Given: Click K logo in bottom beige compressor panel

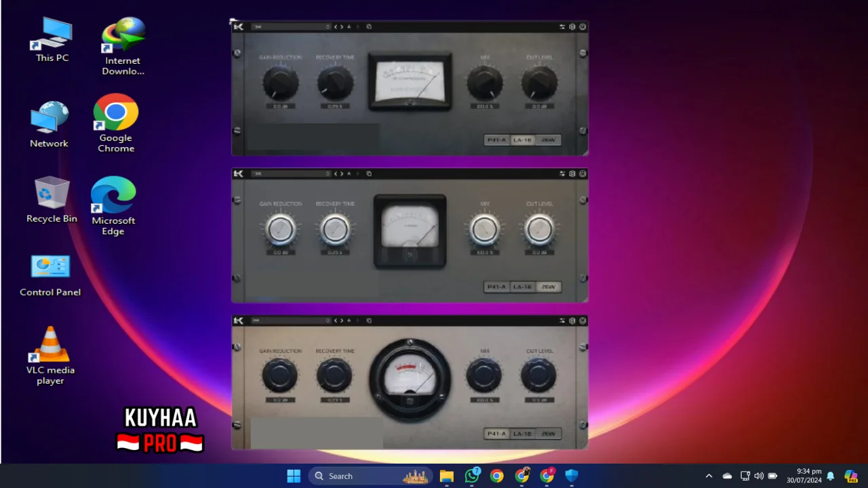Looking at the screenshot, I should coord(239,320).
